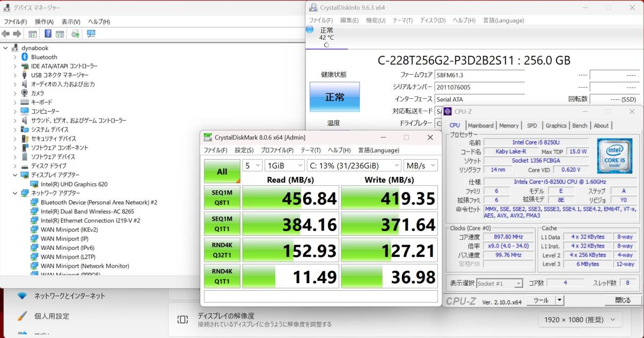The image size is (644, 338).
Task: Click the シリアルナンバー field showing 2011076005
Action: 480,87
